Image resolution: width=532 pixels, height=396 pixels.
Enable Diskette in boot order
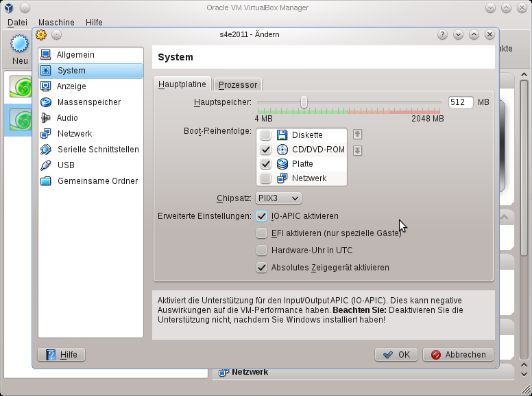pos(265,135)
